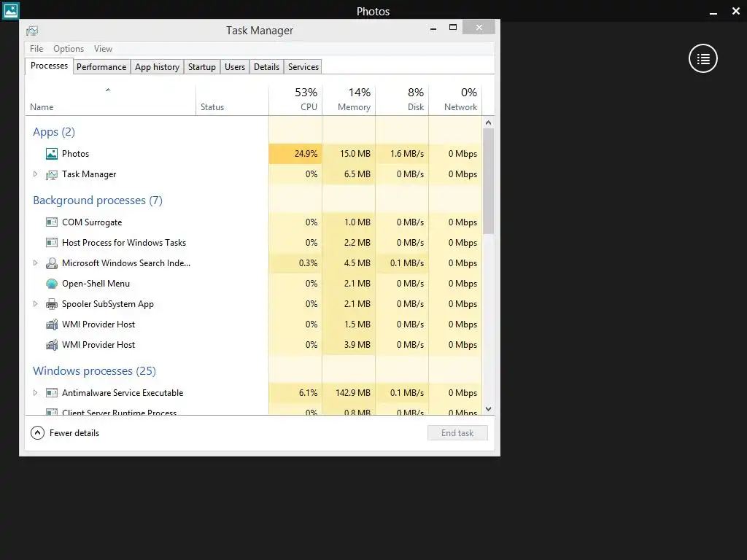
Task: Expand the Spooler SubSystem App entry
Action: pos(35,304)
